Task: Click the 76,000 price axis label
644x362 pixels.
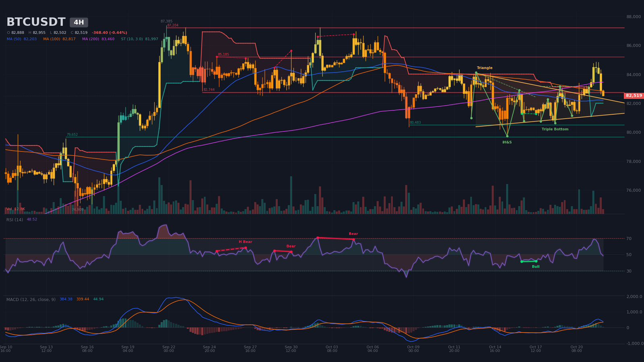Action: pyautogui.click(x=634, y=190)
